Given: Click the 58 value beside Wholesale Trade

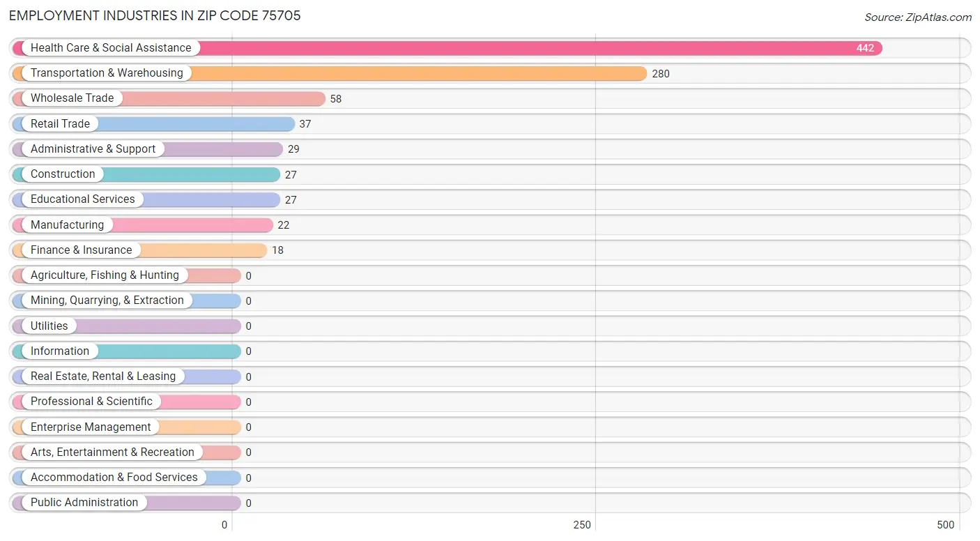Looking at the screenshot, I should pyautogui.click(x=336, y=99).
